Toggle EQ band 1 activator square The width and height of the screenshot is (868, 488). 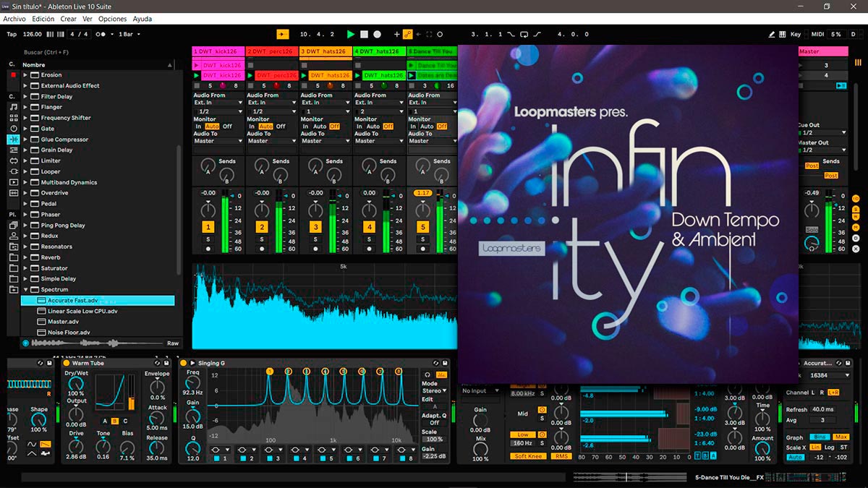point(216,458)
